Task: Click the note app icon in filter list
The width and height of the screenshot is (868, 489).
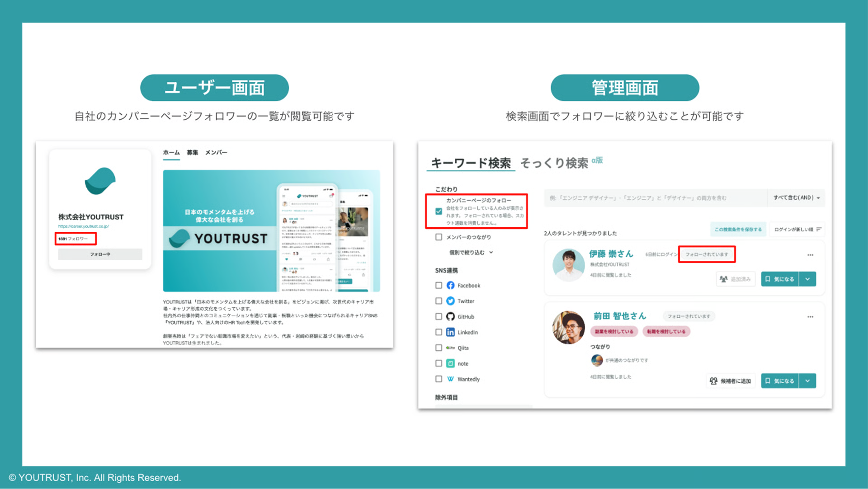Action: (x=450, y=363)
